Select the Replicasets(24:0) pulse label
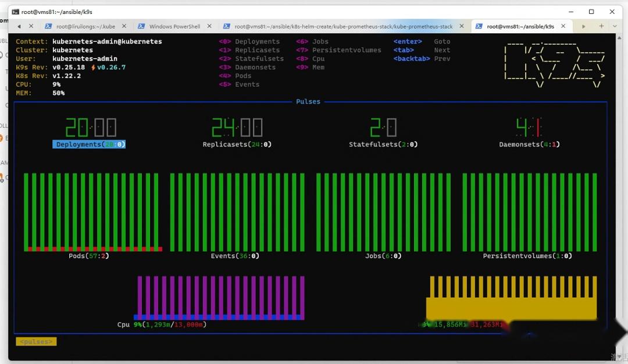The image size is (628, 364). pos(237,144)
